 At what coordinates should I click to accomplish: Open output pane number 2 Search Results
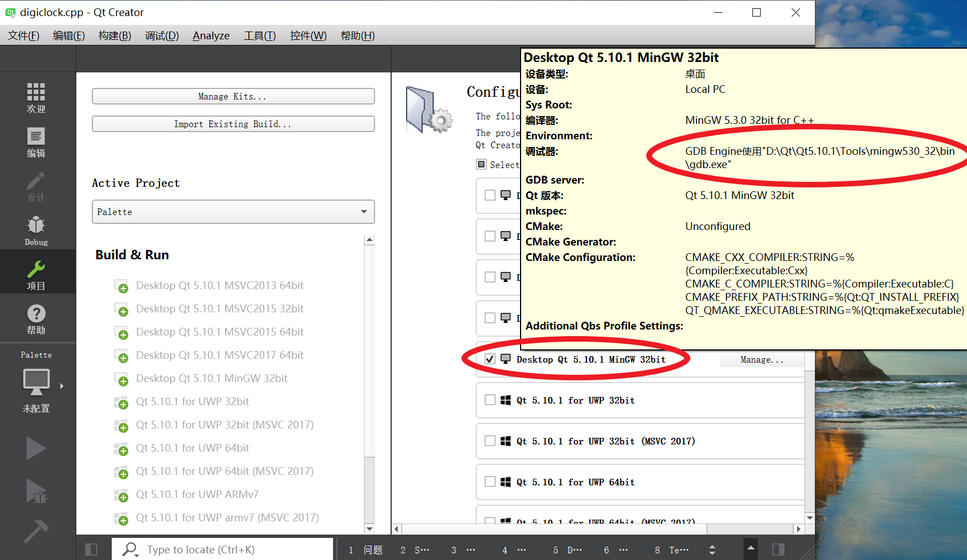415,549
